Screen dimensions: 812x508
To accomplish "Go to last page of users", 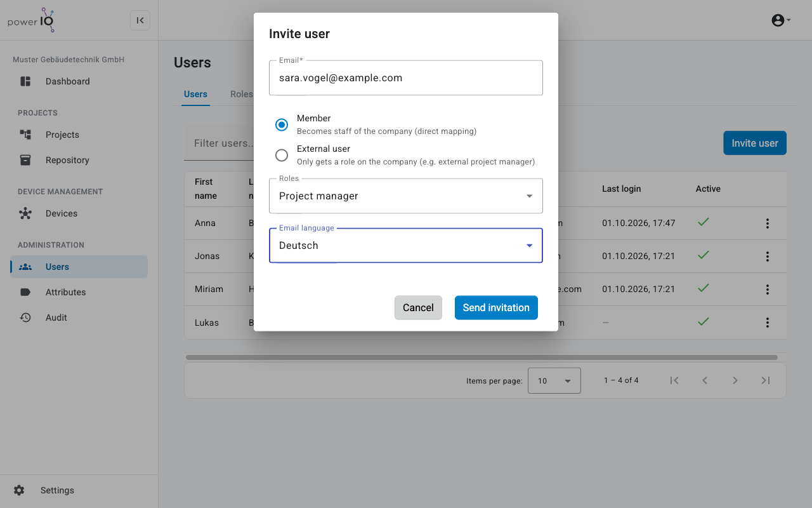I will [766, 380].
